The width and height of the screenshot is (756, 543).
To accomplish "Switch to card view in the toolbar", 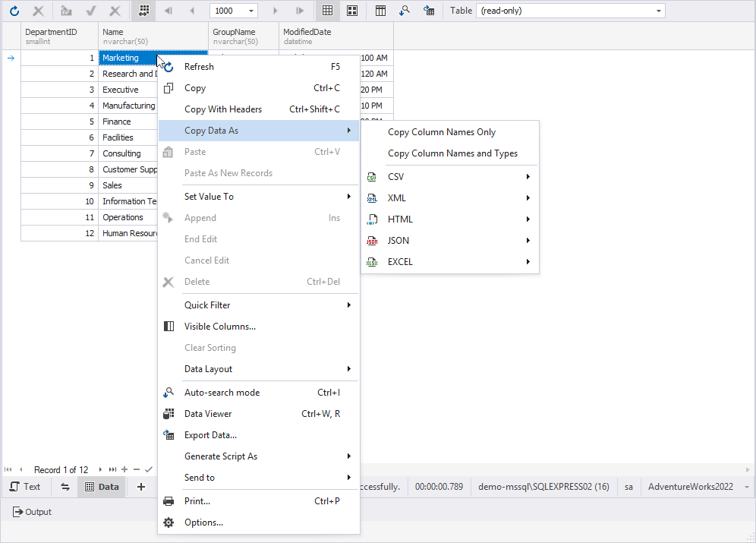I will point(352,11).
